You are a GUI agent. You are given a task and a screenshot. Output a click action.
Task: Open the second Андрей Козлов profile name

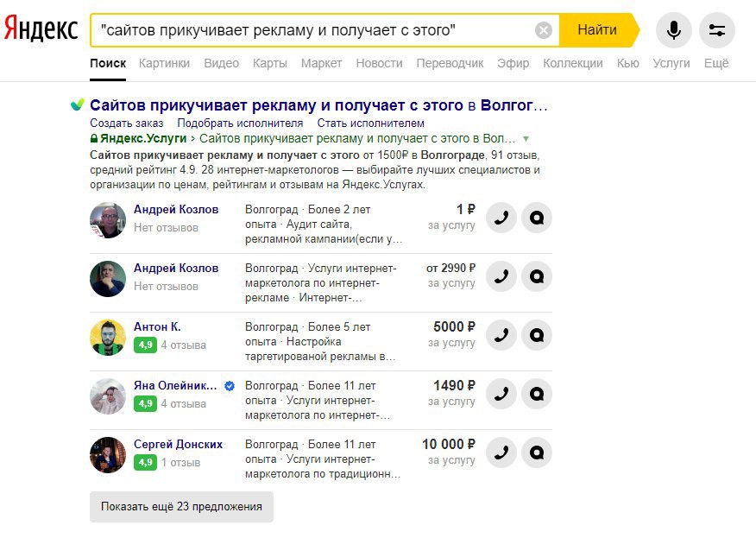(x=176, y=269)
